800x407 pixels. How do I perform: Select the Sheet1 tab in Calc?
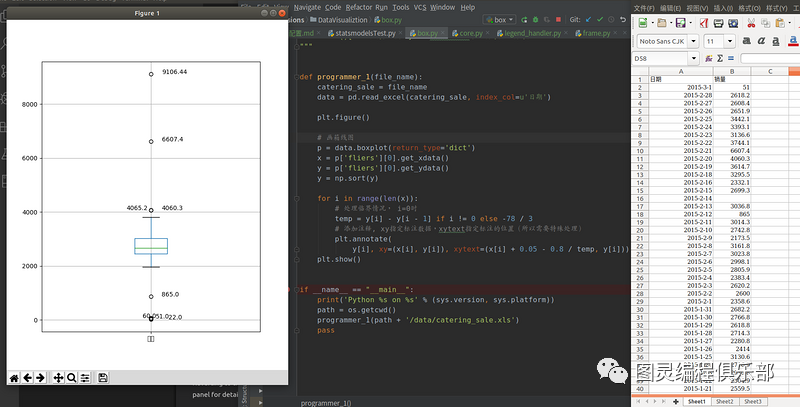(697, 402)
